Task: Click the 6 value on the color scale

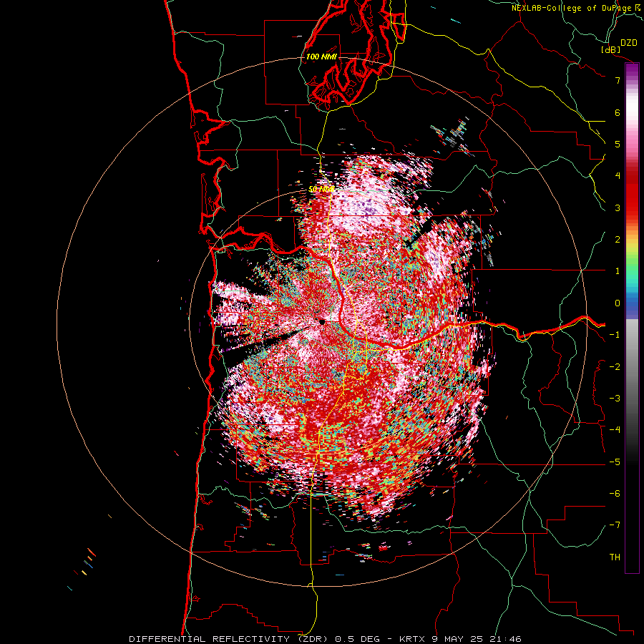Action: click(x=618, y=112)
